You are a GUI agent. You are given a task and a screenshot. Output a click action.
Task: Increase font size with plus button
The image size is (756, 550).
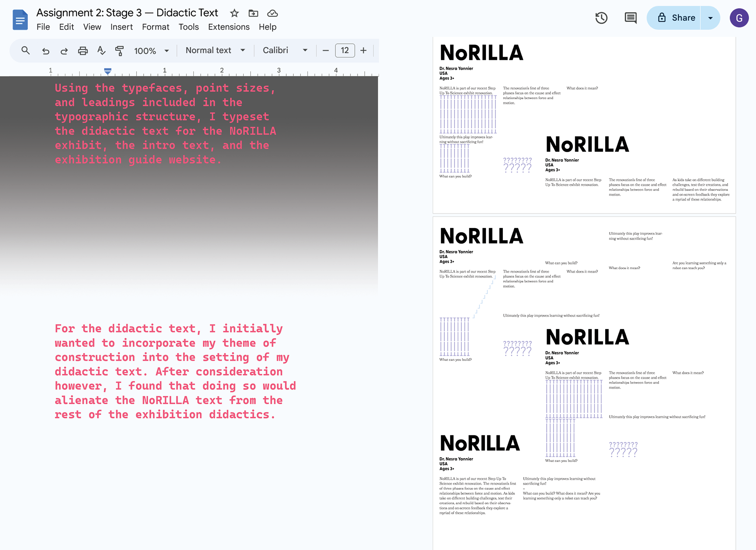point(363,50)
